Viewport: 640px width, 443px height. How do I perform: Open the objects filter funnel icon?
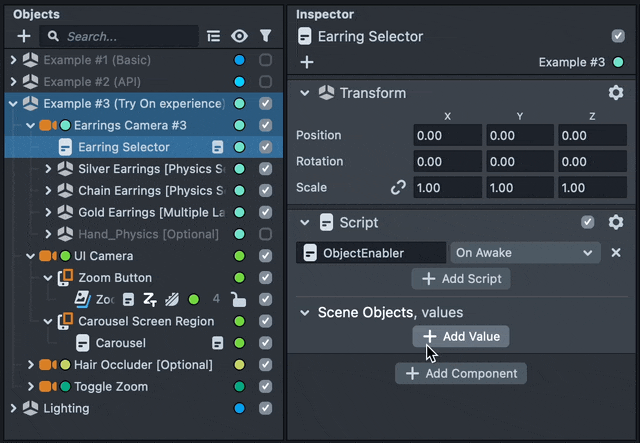click(265, 36)
